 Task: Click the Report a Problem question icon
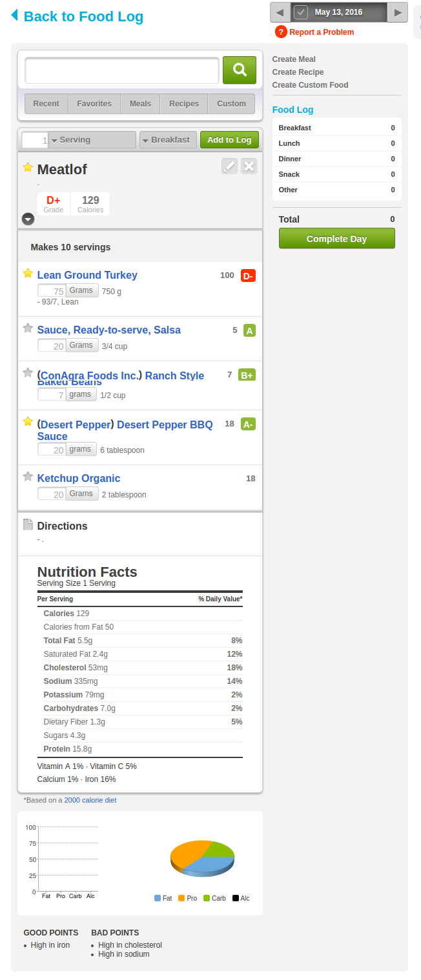(281, 32)
